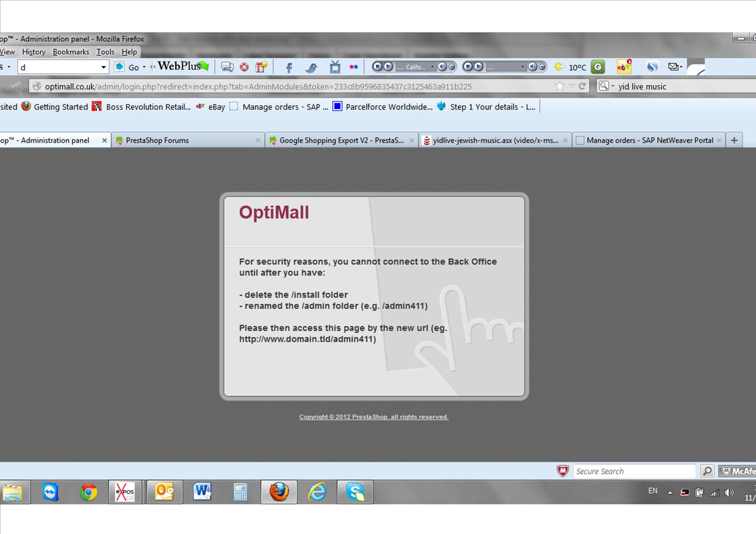Image resolution: width=756 pixels, height=534 pixels.
Task: Click the green G toolbar icon
Action: (x=598, y=67)
